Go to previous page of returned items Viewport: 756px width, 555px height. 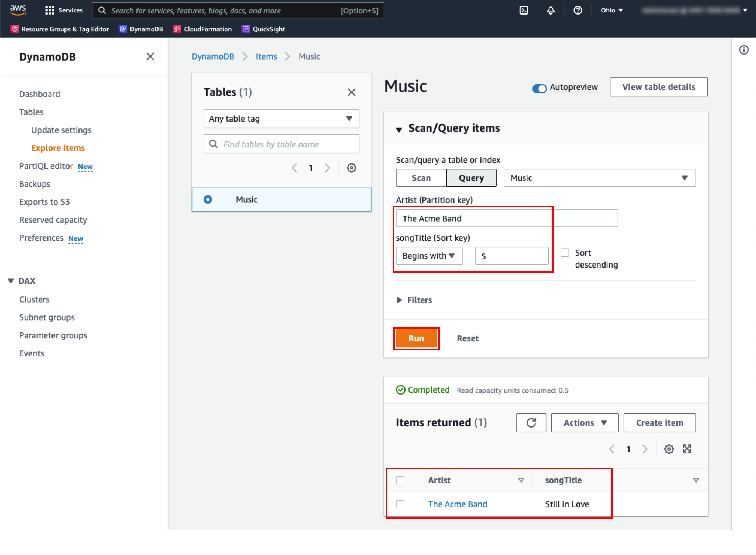(x=612, y=449)
